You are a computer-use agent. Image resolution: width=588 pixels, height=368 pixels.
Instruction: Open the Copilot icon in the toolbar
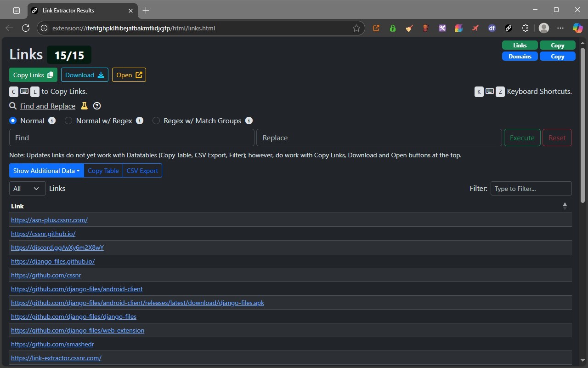577,28
